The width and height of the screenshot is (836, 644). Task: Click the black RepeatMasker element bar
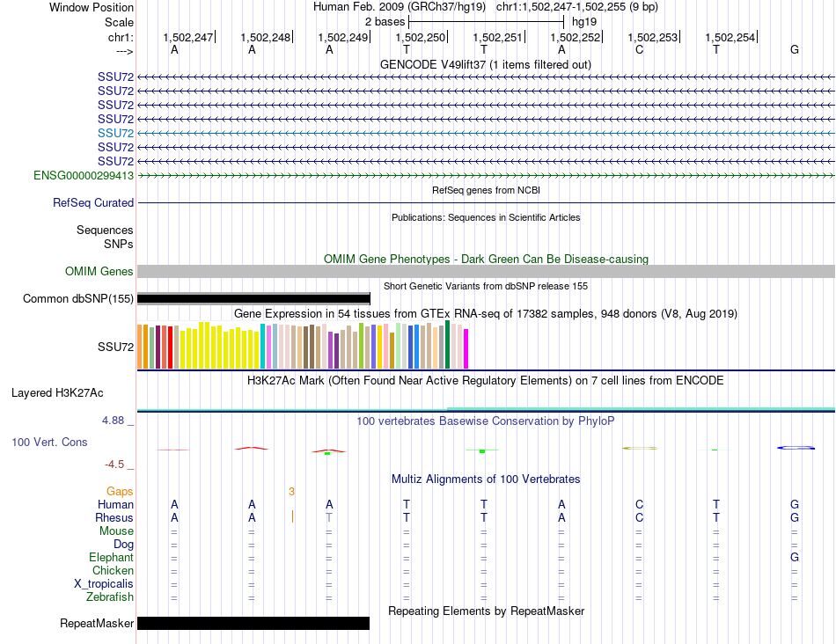pyautogui.click(x=253, y=623)
